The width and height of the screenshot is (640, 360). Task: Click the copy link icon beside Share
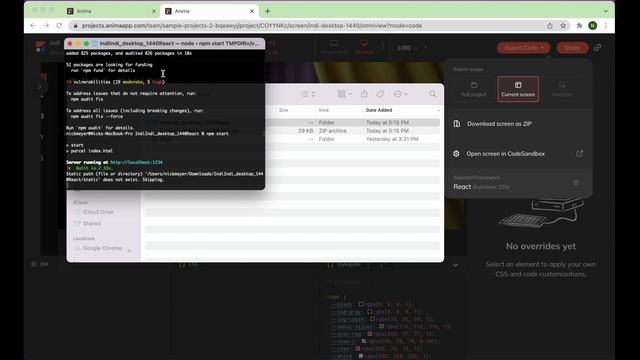point(598,48)
